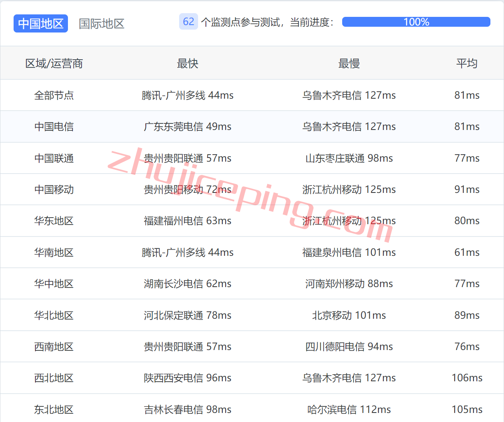The width and height of the screenshot is (504, 422).
Task: Click the 最快 column header
Action: [188, 63]
